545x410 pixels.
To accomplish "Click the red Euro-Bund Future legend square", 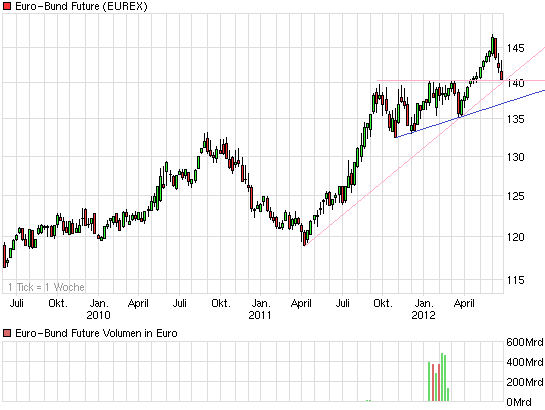I will tap(7, 6).
